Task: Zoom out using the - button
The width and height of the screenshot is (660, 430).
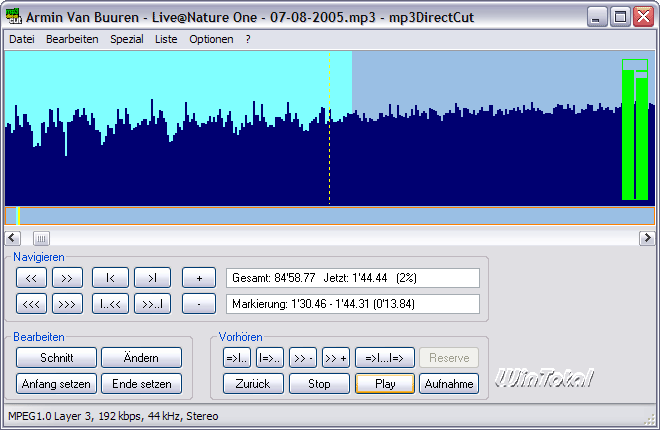Action: [199, 303]
